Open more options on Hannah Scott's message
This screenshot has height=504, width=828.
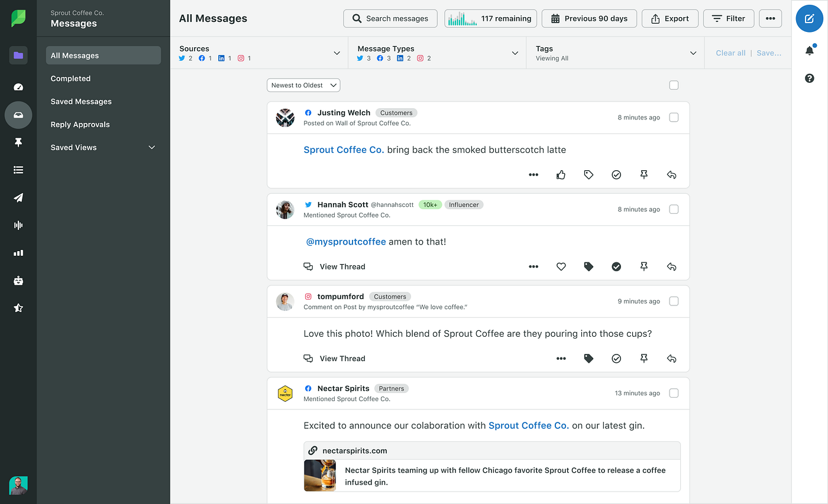click(533, 266)
